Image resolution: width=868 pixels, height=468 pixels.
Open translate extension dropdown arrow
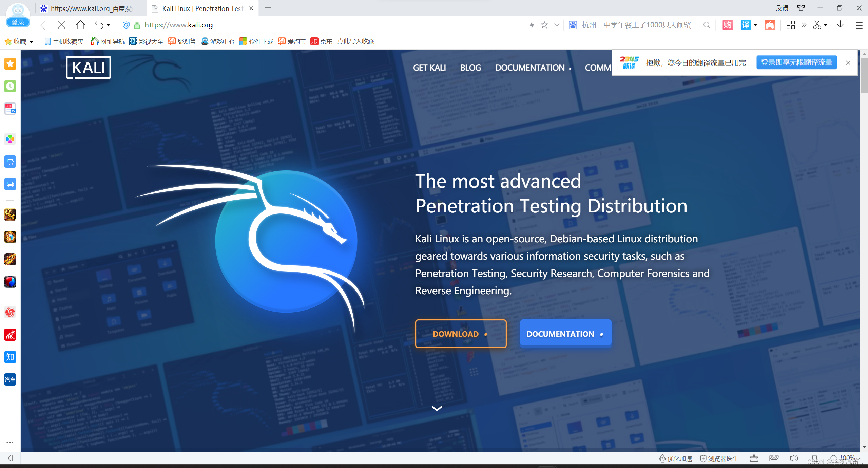(x=755, y=25)
